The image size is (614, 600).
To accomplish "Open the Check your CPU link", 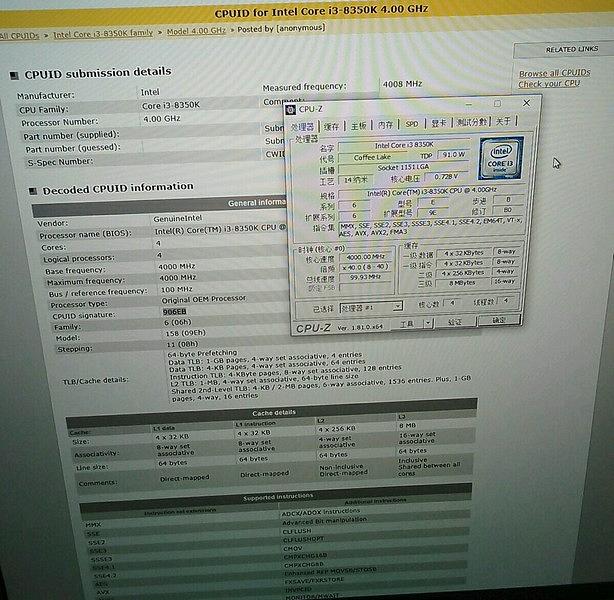I will click(549, 83).
